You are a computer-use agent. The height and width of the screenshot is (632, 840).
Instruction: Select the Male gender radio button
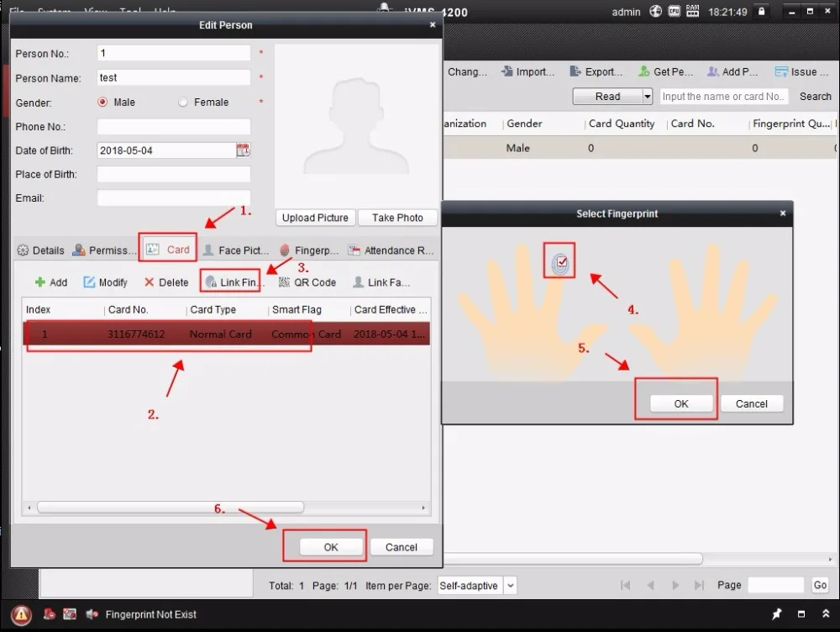[x=102, y=102]
